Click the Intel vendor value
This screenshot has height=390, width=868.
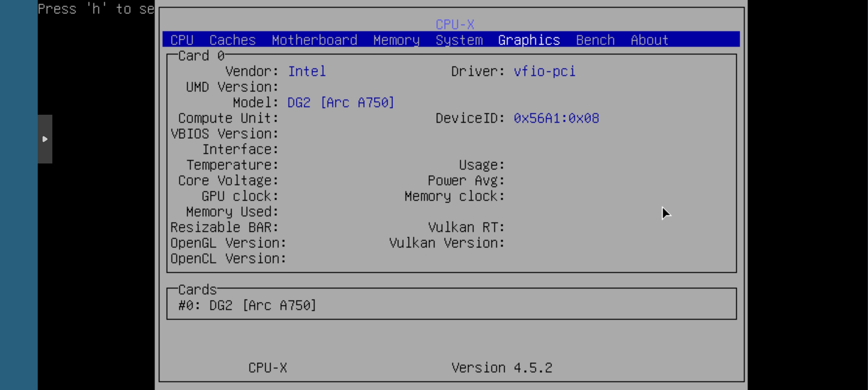(x=307, y=71)
